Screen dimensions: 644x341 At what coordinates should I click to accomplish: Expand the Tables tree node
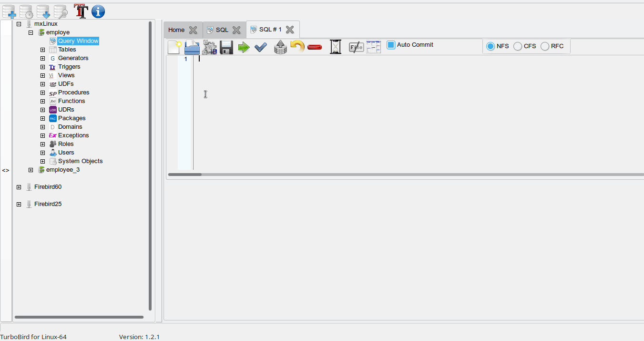(42, 50)
